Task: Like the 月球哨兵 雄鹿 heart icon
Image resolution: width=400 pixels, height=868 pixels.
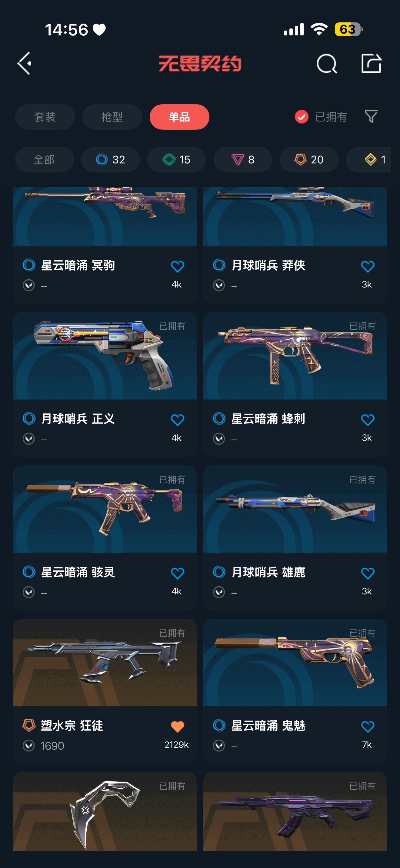Action: tap(368, 573)
